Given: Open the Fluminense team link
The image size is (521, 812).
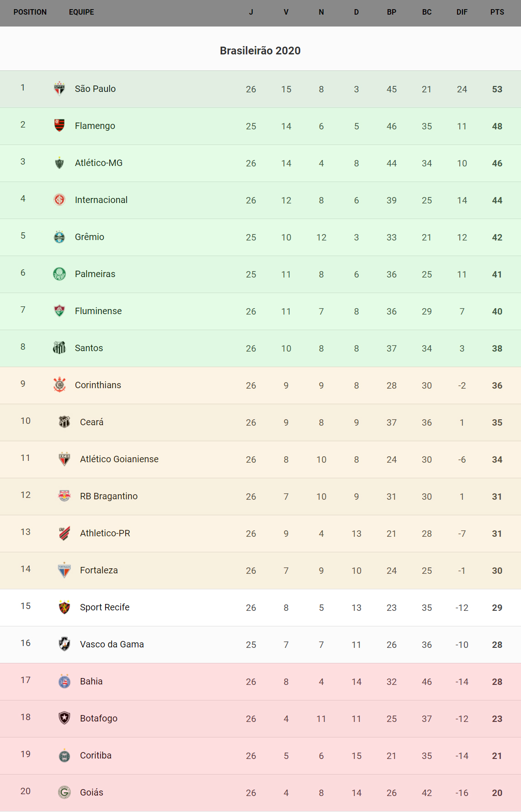Looking at the screenshot, I should click(98, 311).
